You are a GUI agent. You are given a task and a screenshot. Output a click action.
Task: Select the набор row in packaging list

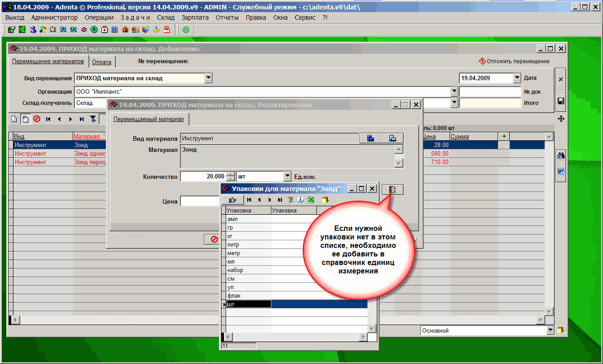248,270
